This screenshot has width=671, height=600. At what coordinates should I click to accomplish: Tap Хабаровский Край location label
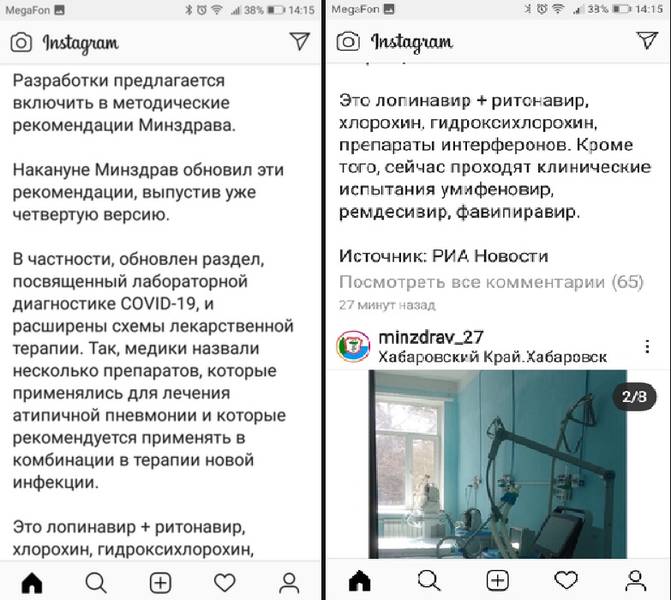tap(493, 357)
